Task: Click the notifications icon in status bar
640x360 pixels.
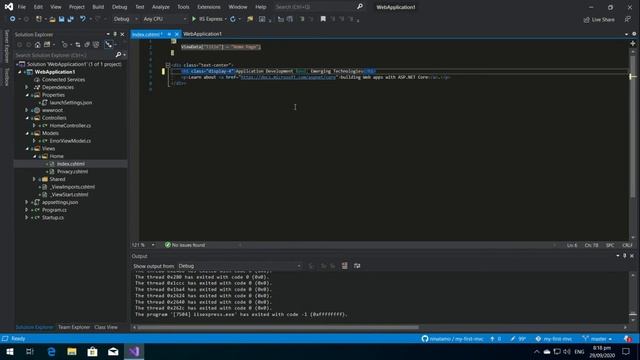Action: pyautogui.click(x=628, y=339)
